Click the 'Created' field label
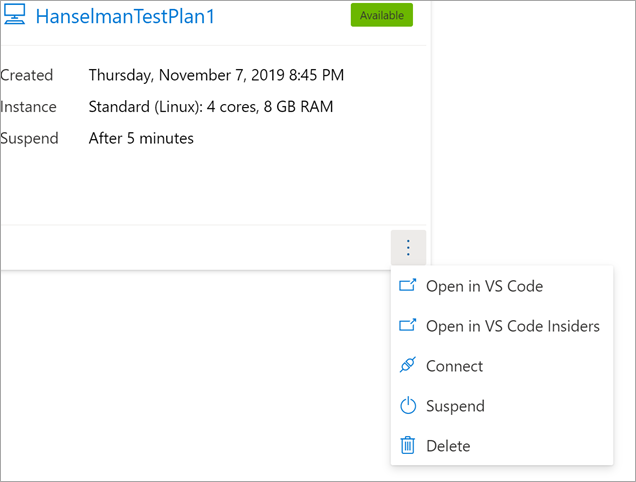Viewport: 636px width, 482px height. [x=27, y=75]
